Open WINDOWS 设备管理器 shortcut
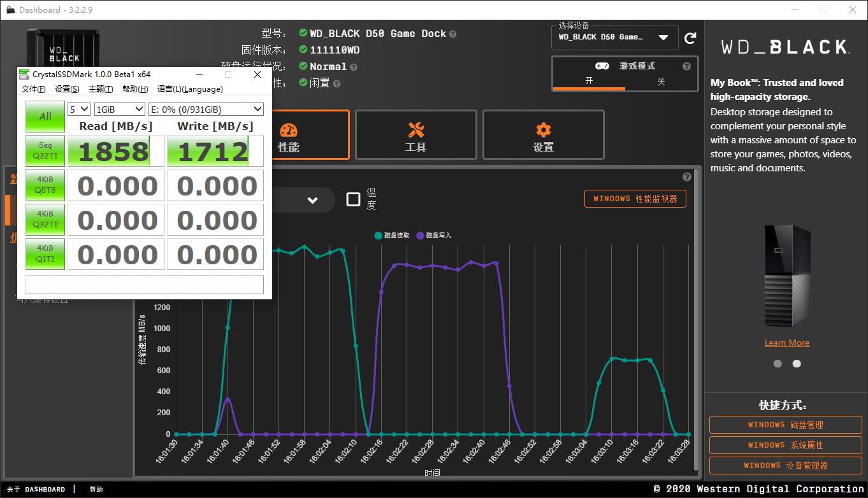This screenshot has width=868, height=498. (x=785, y=466)
